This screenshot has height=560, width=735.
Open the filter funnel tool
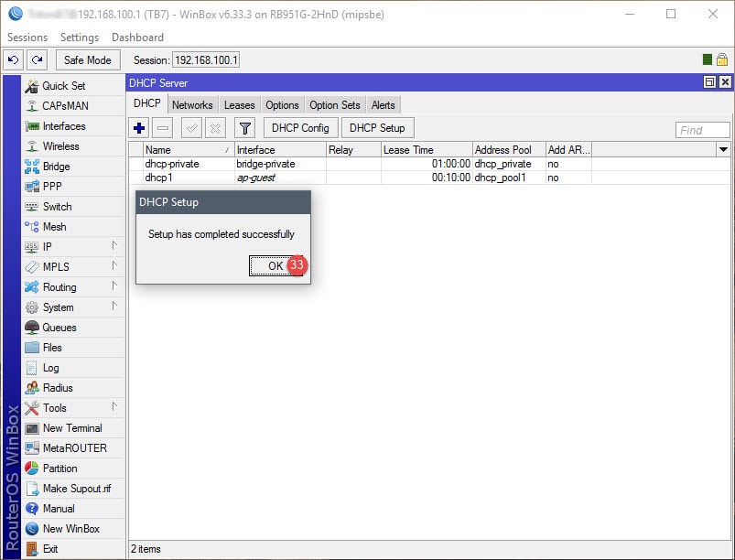[244, 128]
